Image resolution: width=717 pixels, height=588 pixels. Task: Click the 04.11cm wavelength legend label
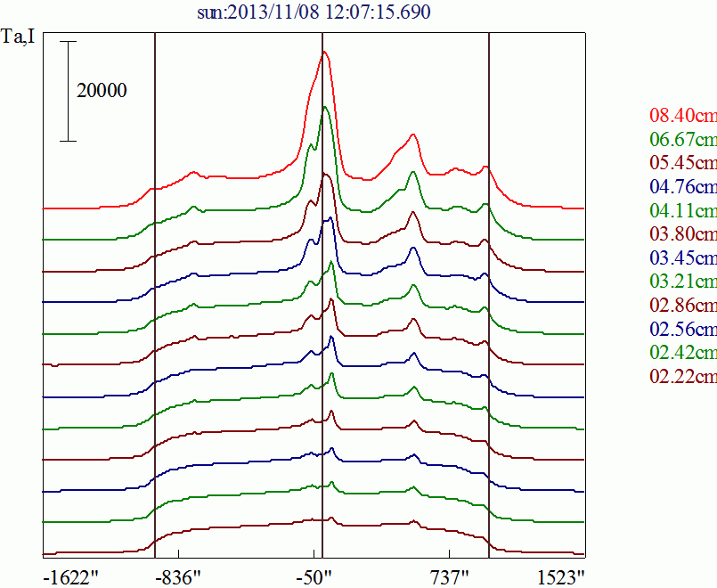[683, 210]
